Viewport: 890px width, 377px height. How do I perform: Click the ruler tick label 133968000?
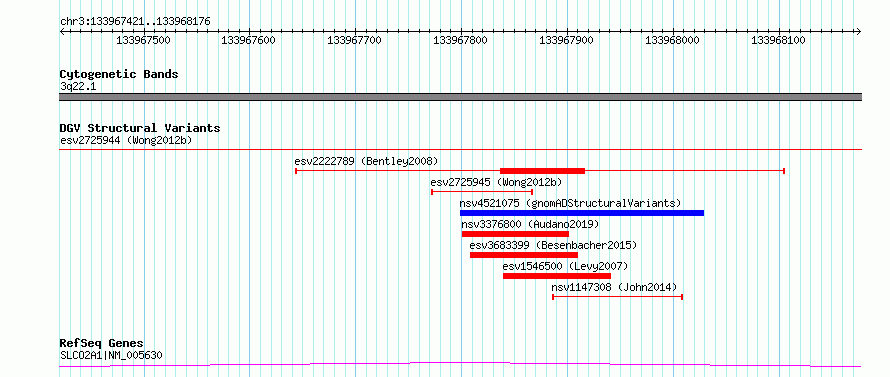[x=673, y=41]
